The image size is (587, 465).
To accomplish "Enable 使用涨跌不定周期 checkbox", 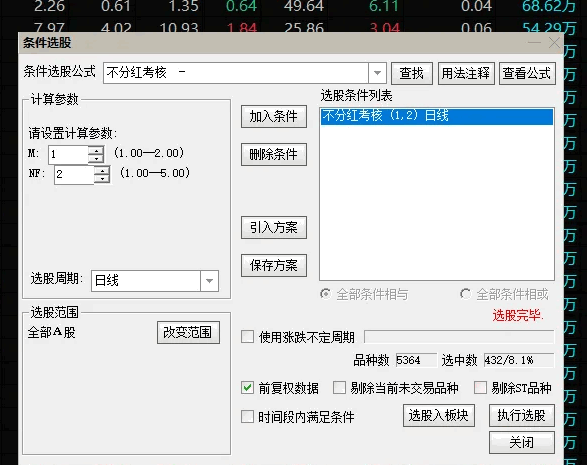I will click(247, 337).
